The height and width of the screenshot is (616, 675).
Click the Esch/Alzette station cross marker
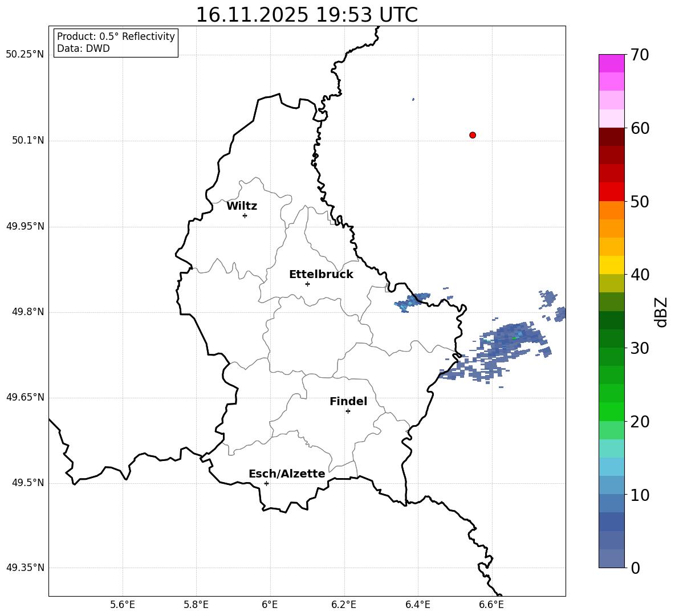point(266,483)
